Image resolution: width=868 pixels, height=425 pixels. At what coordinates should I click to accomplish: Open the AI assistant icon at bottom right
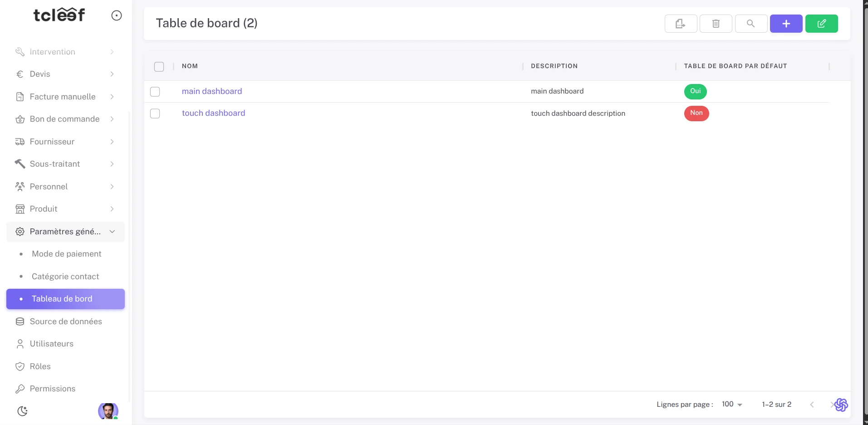pyautogui.click(x=841, y=405)
